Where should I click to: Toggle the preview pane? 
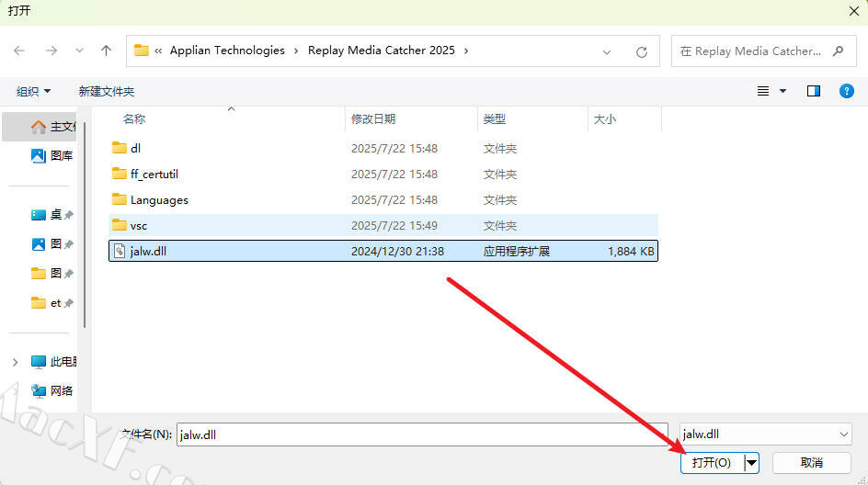point(813,91)
